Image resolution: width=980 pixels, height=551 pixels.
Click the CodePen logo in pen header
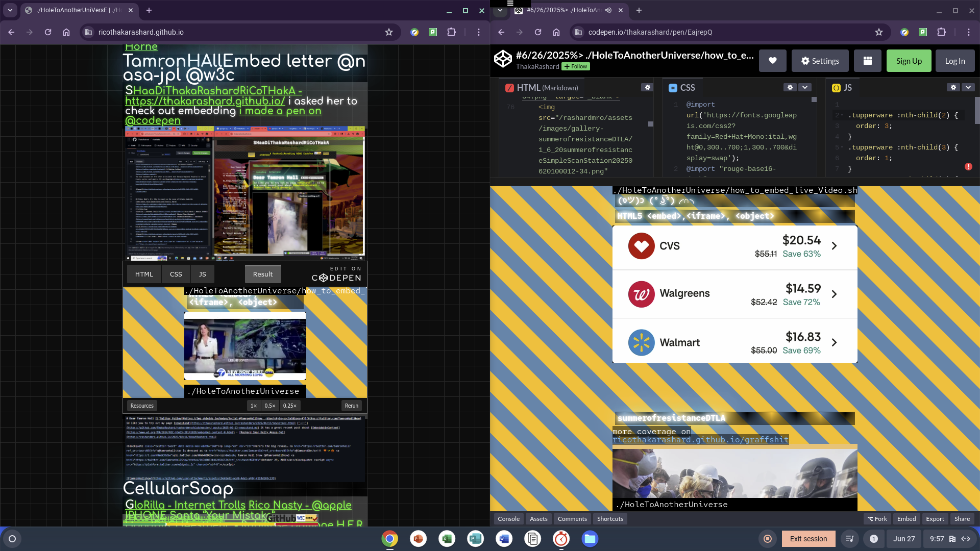point(503,60)
